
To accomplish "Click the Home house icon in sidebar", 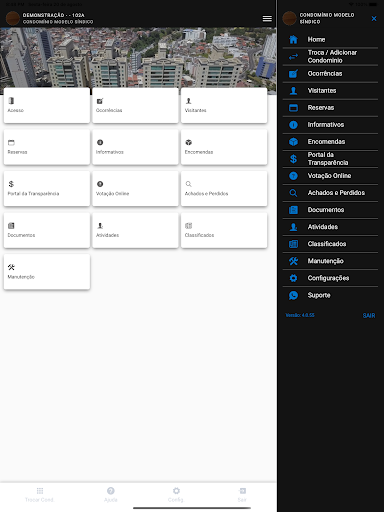I will click(x=293, y=39).
